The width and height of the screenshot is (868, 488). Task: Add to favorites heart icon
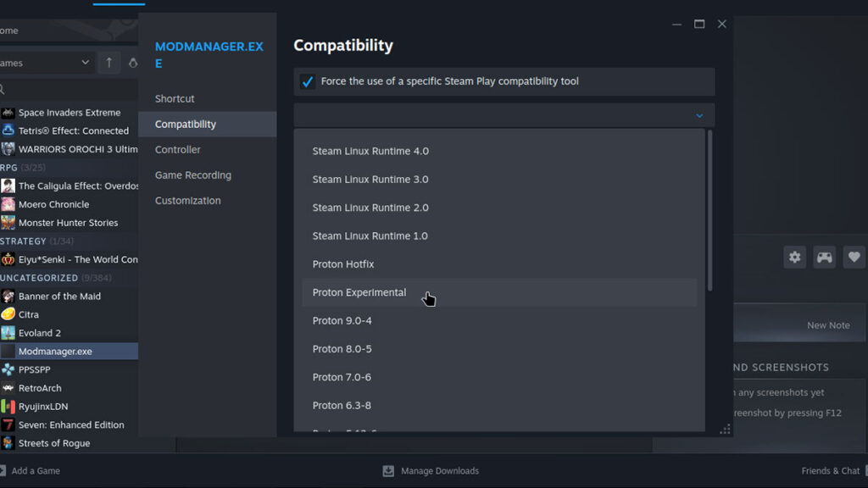pyautogui.click(x=854, y=257)
